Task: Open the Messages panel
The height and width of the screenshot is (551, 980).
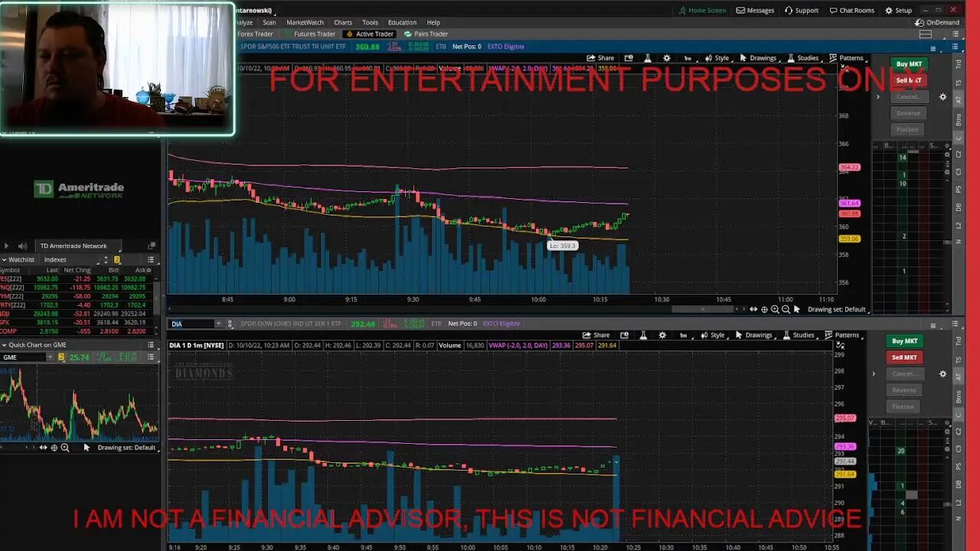Action: (755, 11)
